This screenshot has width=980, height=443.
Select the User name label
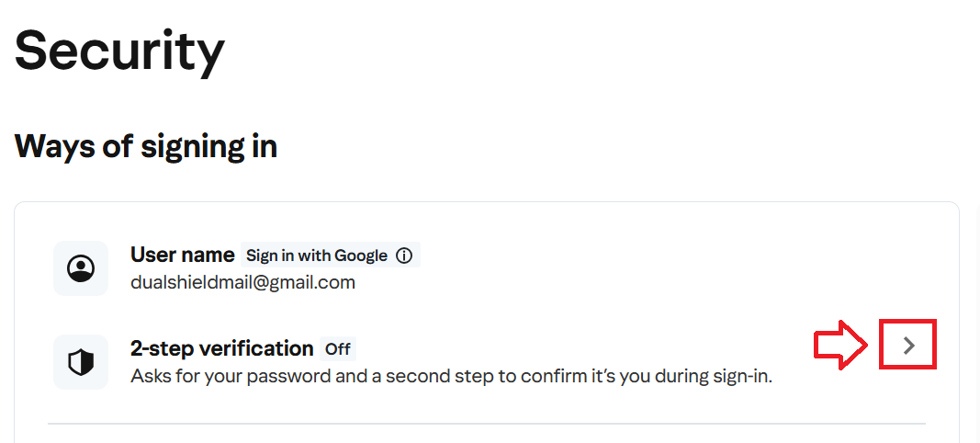(182, 255)
